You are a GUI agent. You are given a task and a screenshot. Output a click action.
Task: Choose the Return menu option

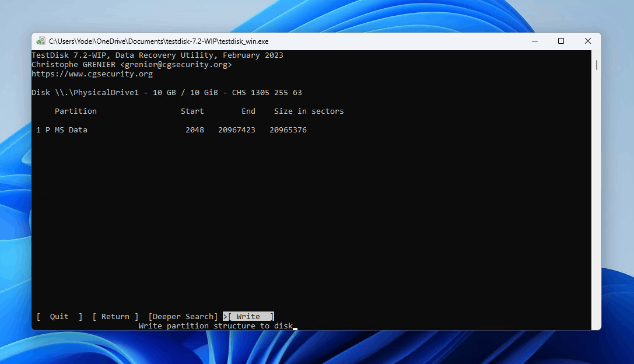point(115,317)
